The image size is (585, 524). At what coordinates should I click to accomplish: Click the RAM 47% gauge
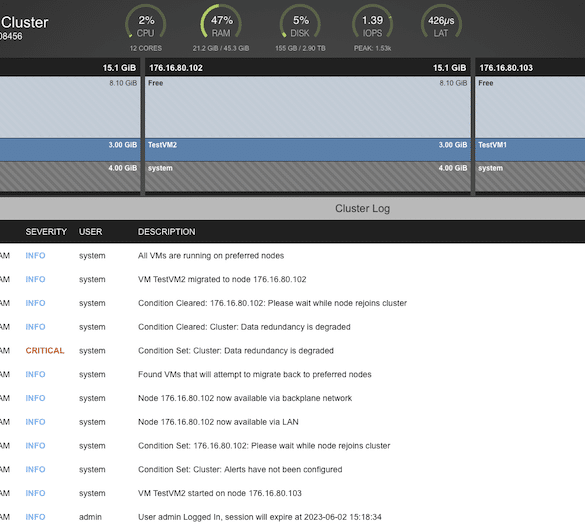click(x=221, y=22)
